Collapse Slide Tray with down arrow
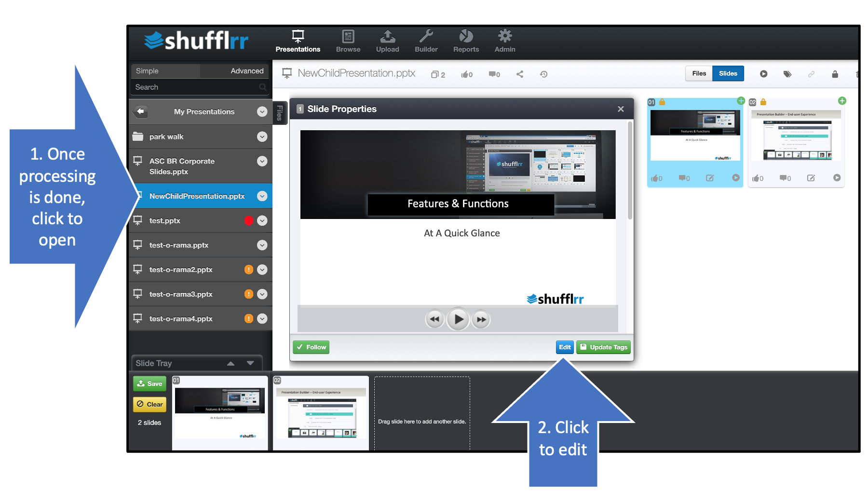The width and height of the screenshot is (868, 491). point(250,363)
